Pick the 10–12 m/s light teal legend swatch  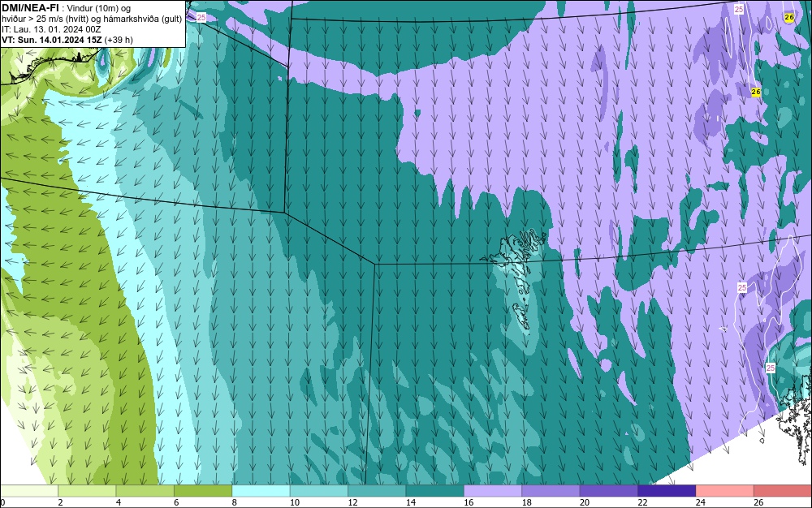tap(319, 491)
